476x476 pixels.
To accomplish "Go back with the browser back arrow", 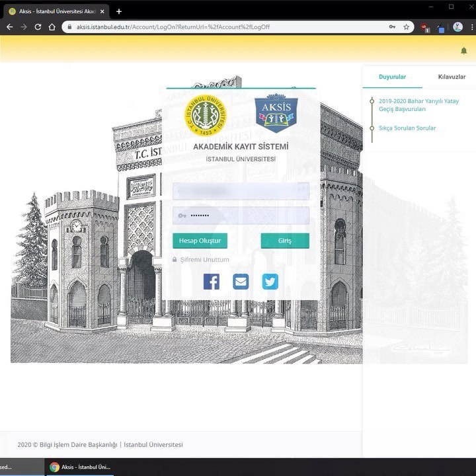I will 9,27.
